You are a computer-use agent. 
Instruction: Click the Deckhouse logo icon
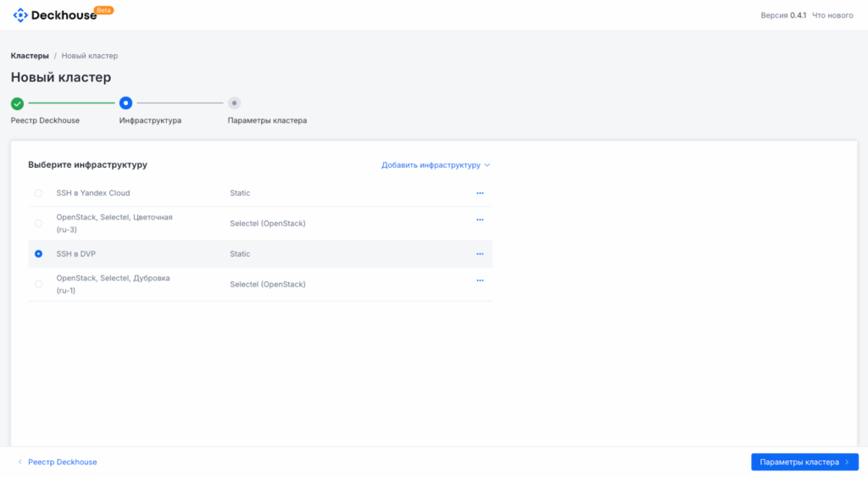coord(20,15)
